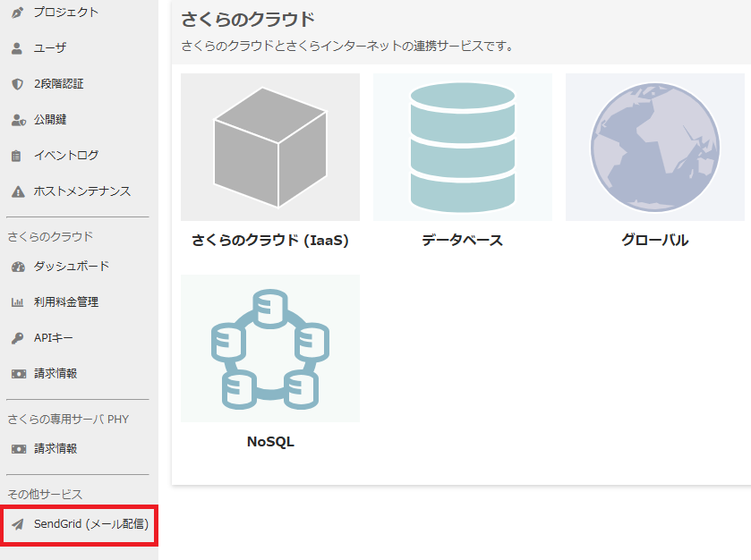
Task: Open the イベントログ entry
Action: point(65,156)
